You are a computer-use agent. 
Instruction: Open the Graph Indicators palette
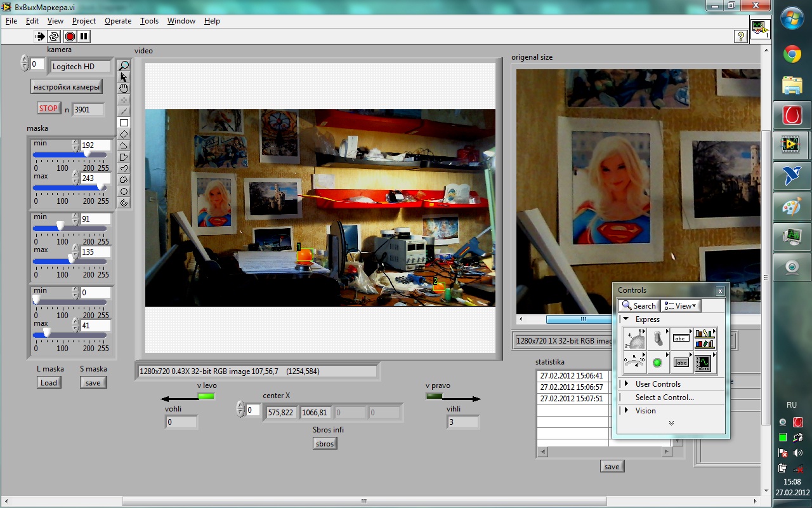click(705, 363)
